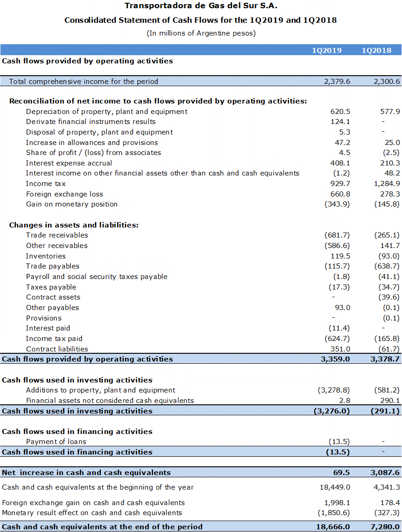The image size is (402, 532).
Task: Click 'Financial assets not considered cash equivalents'
Action: click(110, 401)
